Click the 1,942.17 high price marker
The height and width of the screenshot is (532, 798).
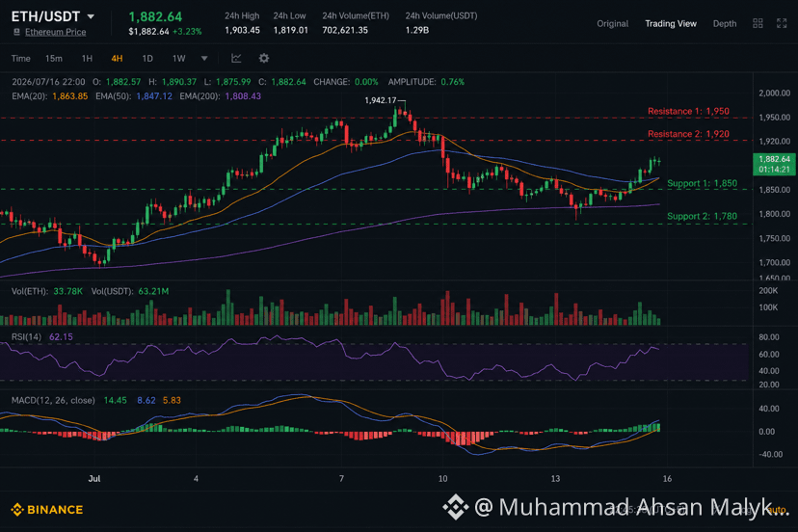(380, 100)
